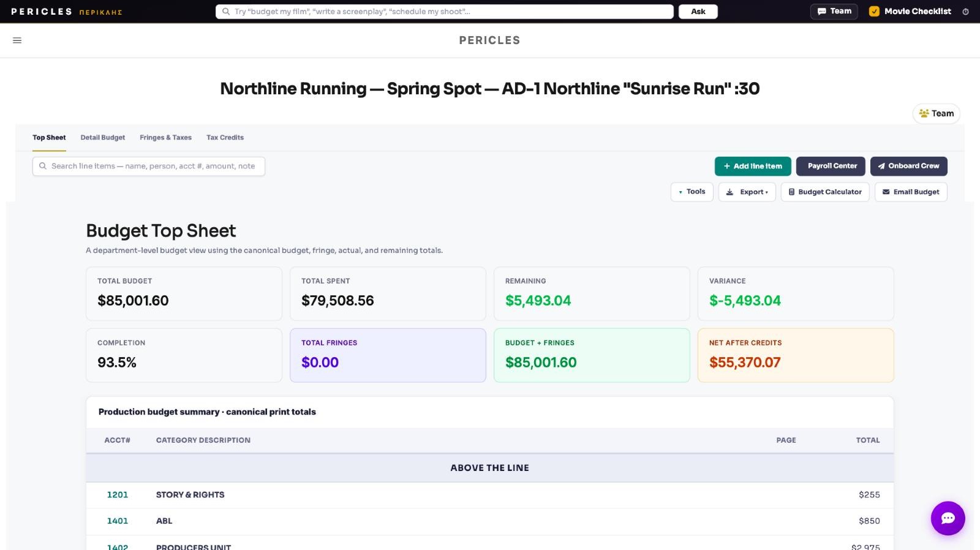Open the Team button below the title
The width and height of the screenshot is (980, 550).
(937, 113)
